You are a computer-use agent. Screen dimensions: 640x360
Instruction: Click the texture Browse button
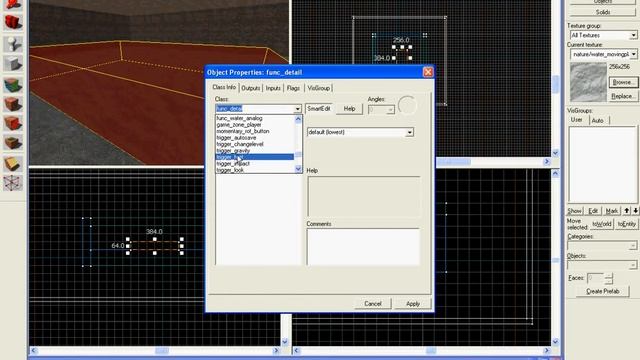(623, 82)
